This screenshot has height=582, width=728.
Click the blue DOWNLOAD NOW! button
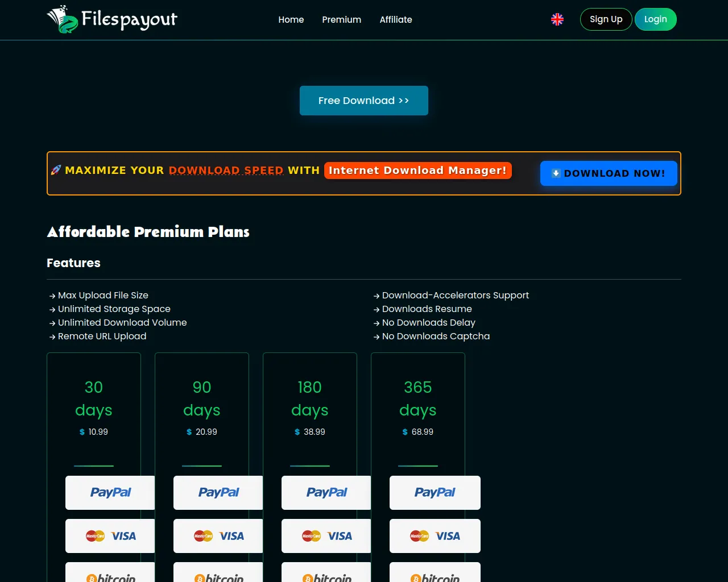click(608, 173)
